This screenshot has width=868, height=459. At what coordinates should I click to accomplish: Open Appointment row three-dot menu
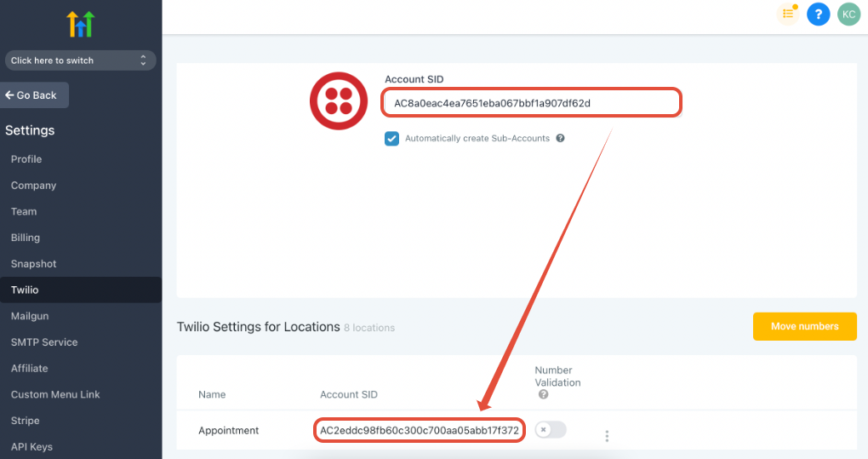tap(607, 436)
